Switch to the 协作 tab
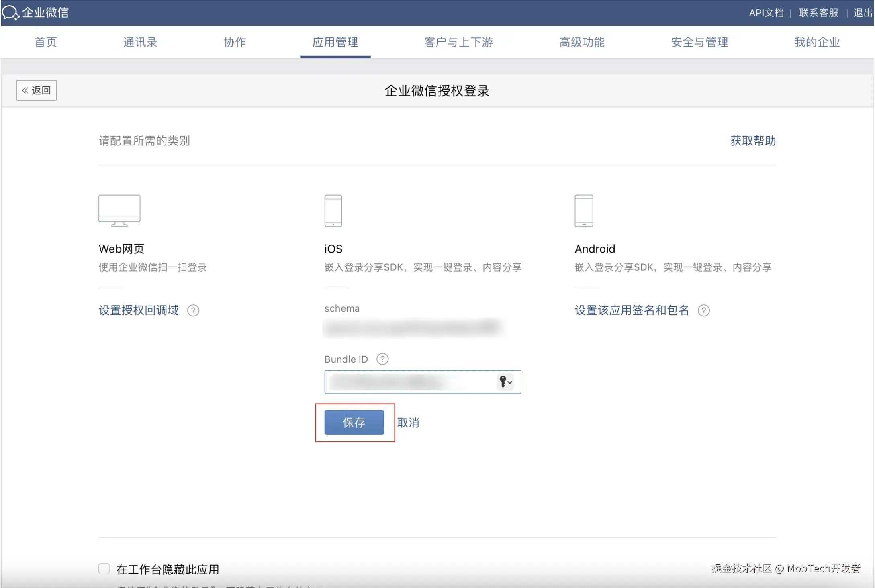The width and height of the screenshot is (875, 588). (x=235, y=42)
